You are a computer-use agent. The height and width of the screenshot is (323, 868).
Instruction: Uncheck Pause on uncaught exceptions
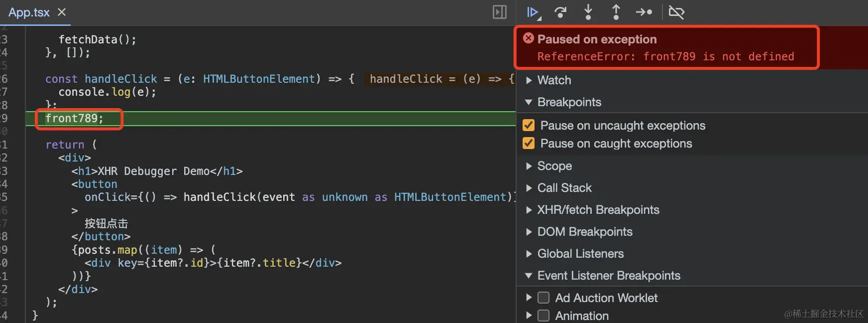pyautogui.click(x=529, y=125)
